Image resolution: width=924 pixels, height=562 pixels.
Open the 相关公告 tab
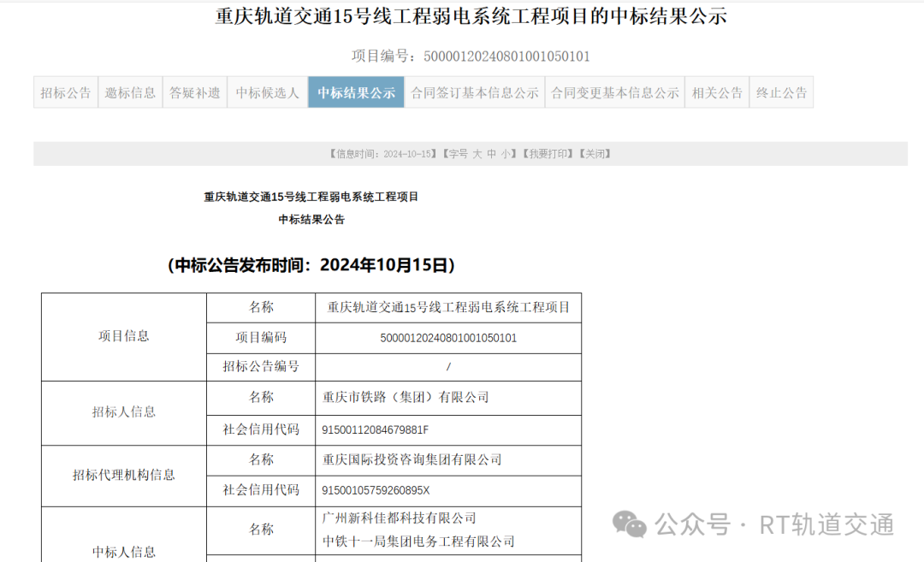click(x=717, y=92)
